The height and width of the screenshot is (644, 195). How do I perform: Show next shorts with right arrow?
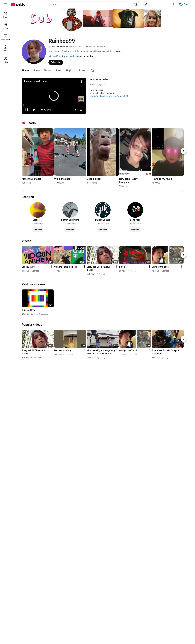coord(183,151)
